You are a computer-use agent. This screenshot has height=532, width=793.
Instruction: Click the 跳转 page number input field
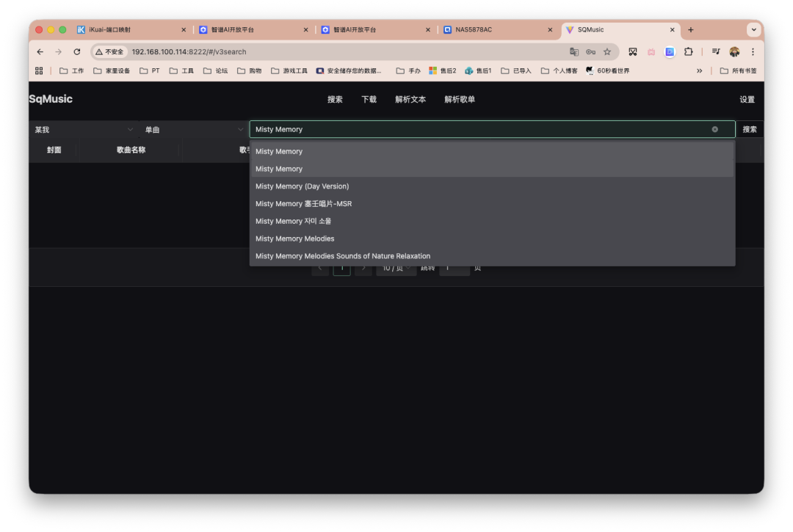(x=454, y=267)
